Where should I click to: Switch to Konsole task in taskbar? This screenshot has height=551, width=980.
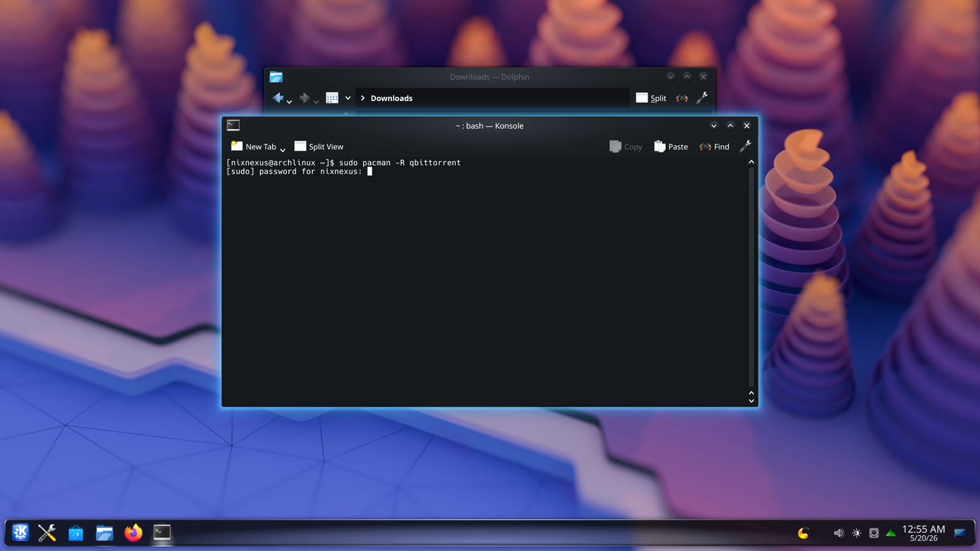(x=162, y=533)
